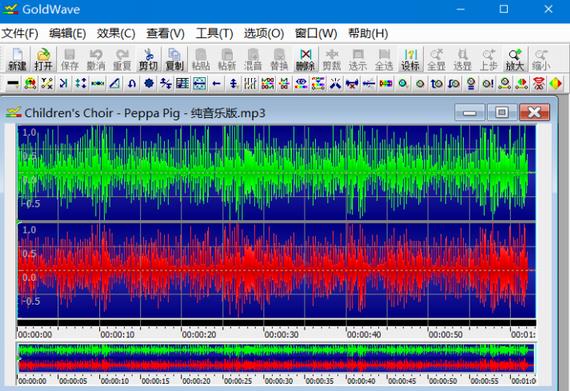This screenshot has width=570, height=391.
Task: Redo with the 重复 button
Action: (122, 59)
